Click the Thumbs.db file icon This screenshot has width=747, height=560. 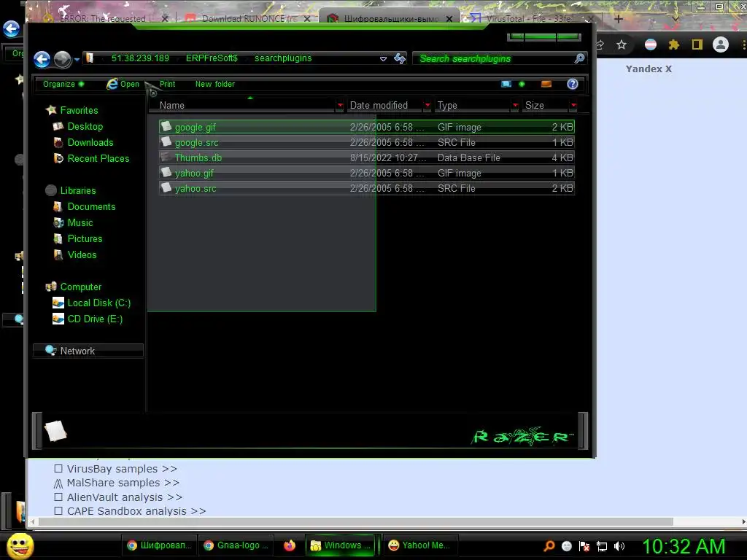(166, 157)
